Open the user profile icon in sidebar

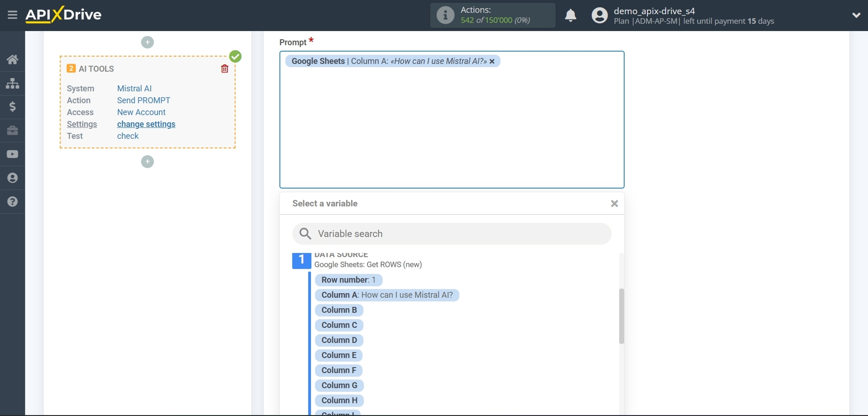click(x=12, y=178)
